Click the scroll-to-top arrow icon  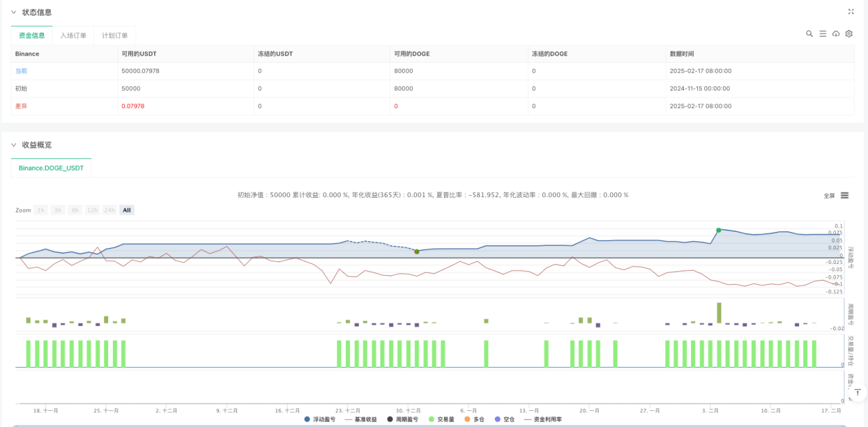point(857,392)
